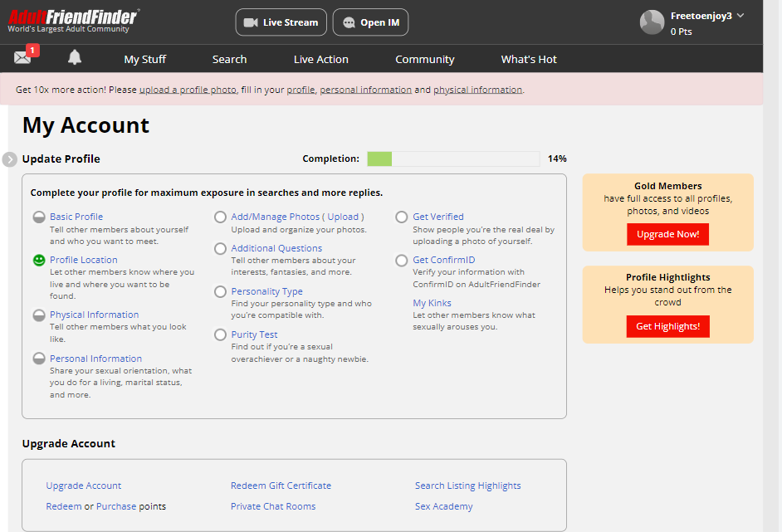Open the Community menu
782x532 pixels.
(x=424, y=60)
